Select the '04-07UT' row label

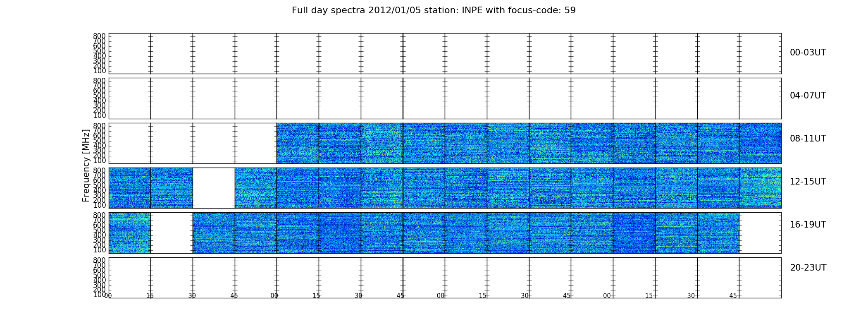[x=808, y=96]
